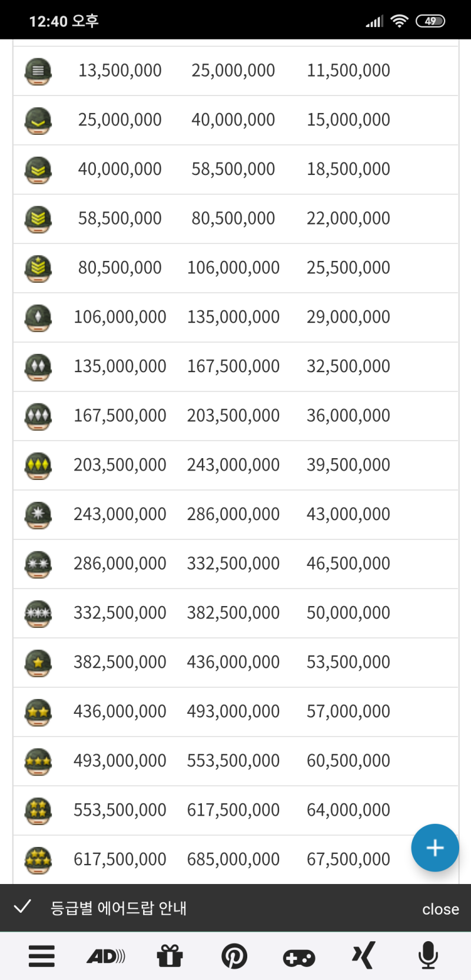Tap the Xing logo icon
Image resolution: width=471 pixels, height=980 pixels.
click(x=363, y=955)
